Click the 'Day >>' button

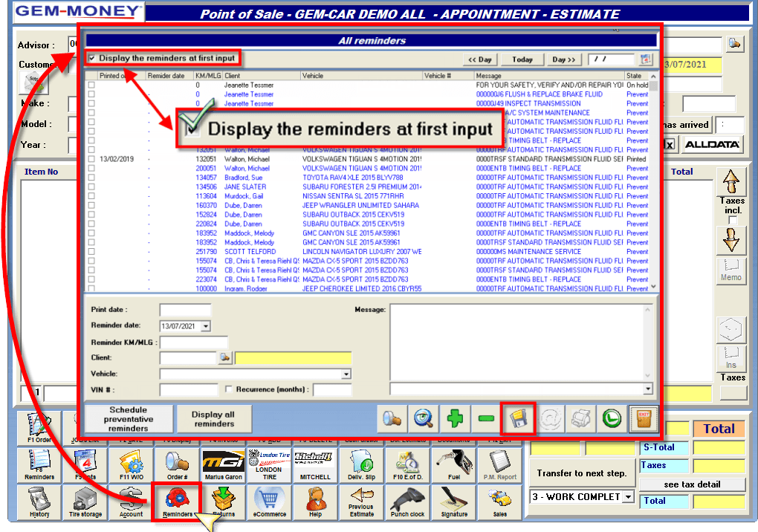564,59
